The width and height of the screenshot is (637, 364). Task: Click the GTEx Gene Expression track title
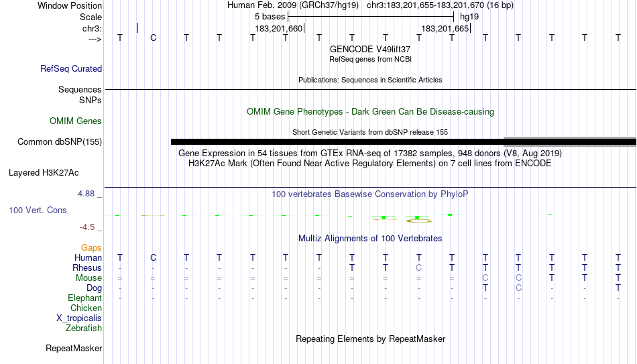pyautogui.click(x=370, y=153)
